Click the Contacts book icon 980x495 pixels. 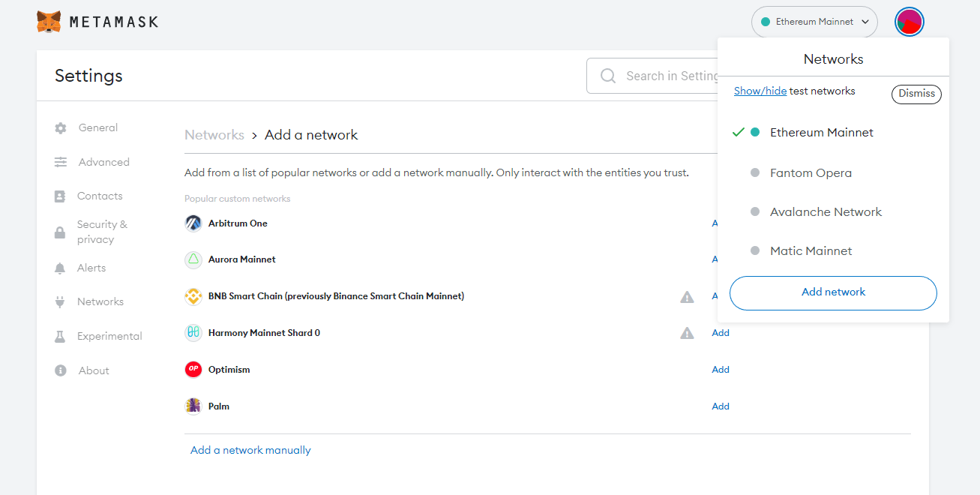(x=60, y=196)
